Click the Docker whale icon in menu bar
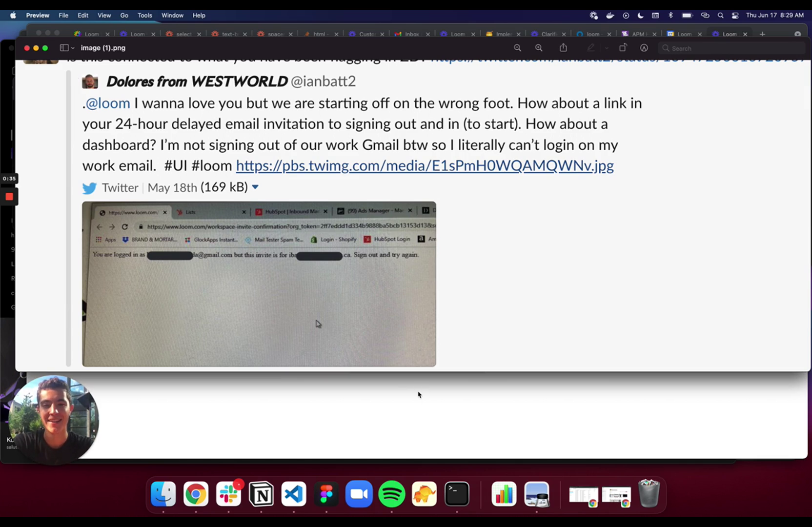 [610, 15]
